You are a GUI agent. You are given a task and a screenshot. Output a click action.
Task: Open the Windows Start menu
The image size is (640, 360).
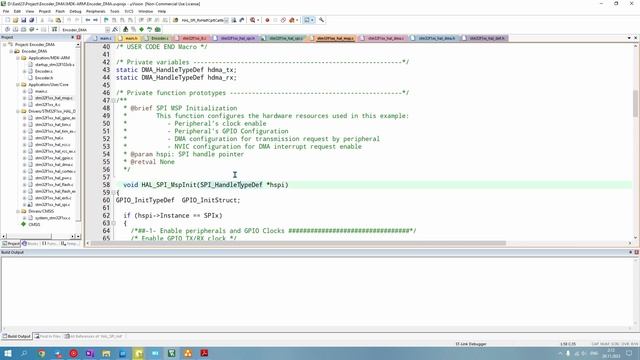8,353
